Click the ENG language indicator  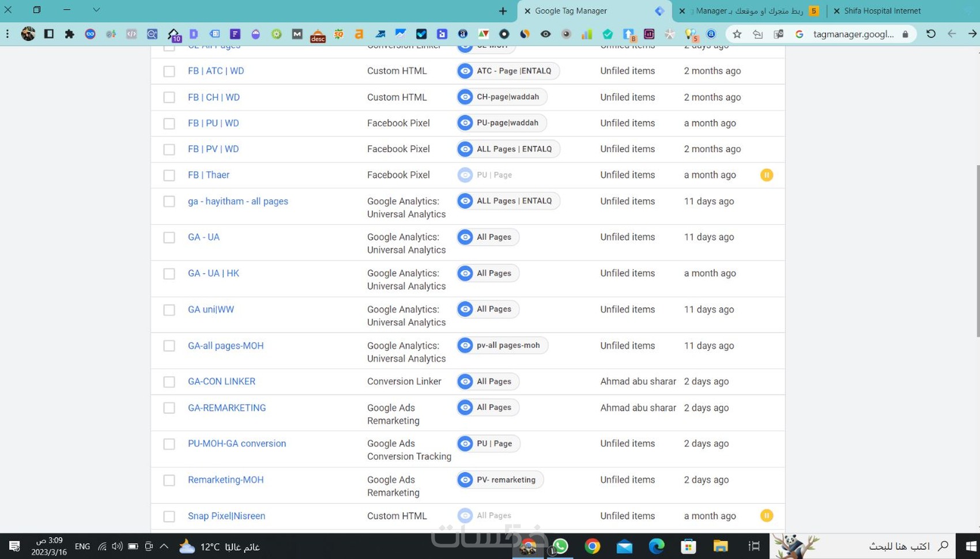click(82, 546)
